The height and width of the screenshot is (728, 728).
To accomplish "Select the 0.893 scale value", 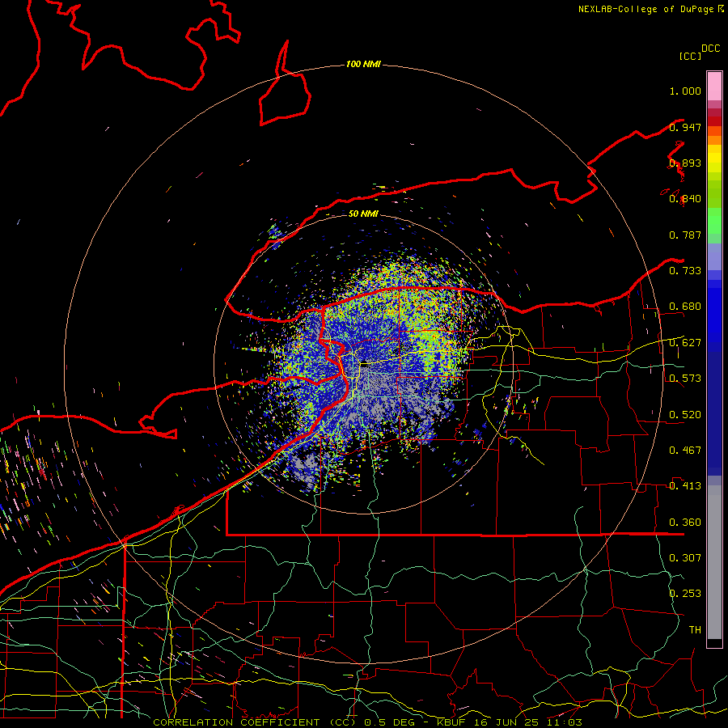I will [x=685, y=163].
